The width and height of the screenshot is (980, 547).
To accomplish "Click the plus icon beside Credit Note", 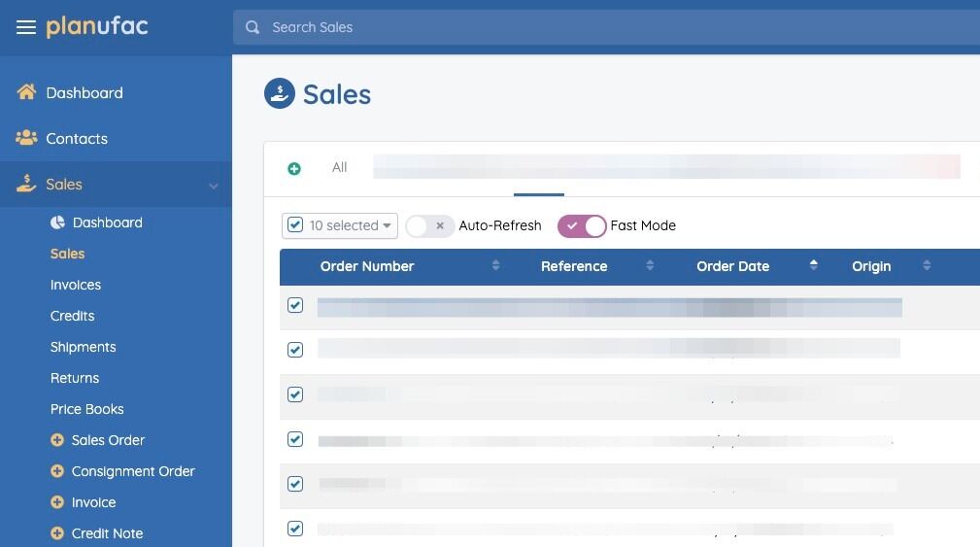I will [57, 533].
